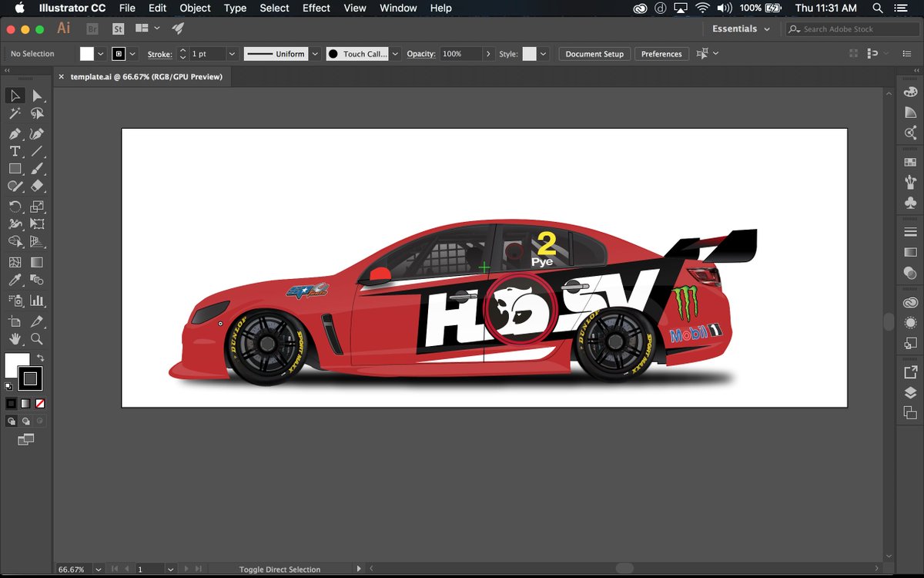Open the Swatches panel icon
924x578 pixels.
[910, 163]
